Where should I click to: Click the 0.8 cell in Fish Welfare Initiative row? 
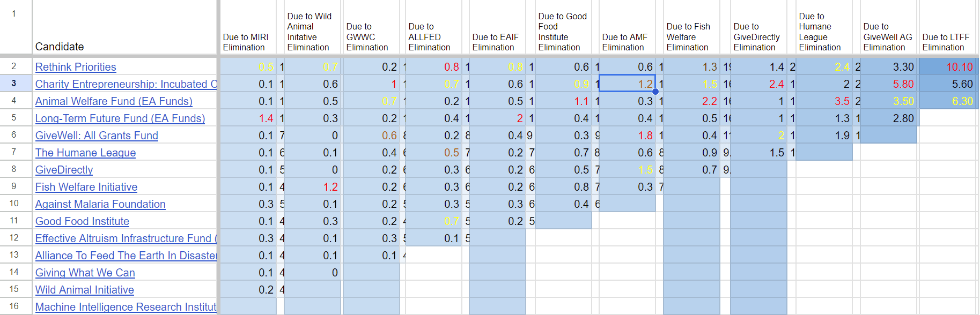563,187
